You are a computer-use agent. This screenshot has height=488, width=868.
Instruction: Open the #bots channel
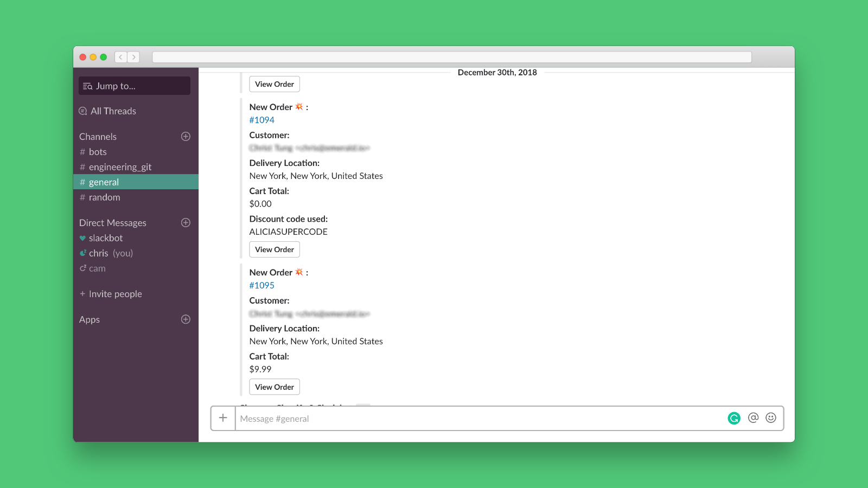point(98,151)
